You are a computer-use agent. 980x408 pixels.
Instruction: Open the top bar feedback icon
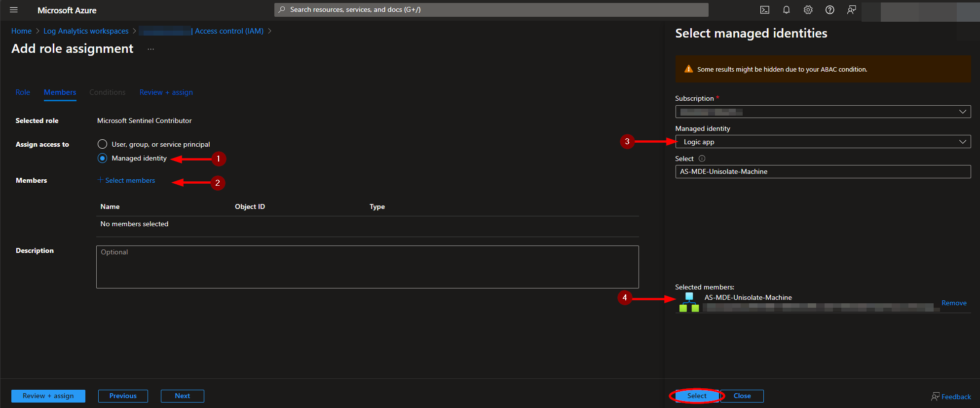point(852,10)
